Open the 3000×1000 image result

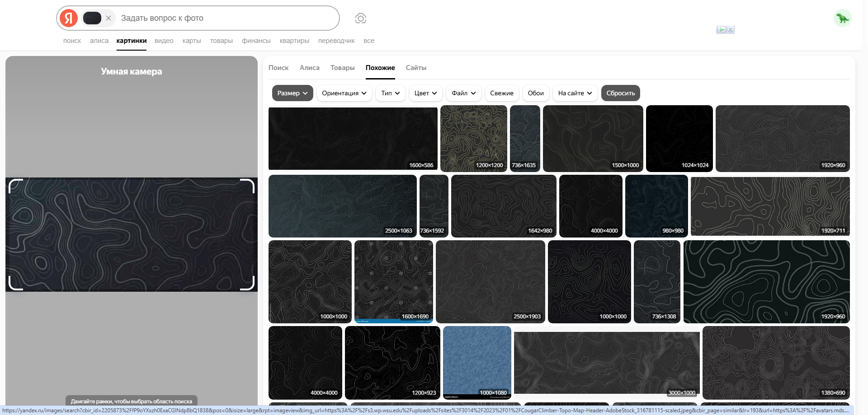tap(607, 363)
